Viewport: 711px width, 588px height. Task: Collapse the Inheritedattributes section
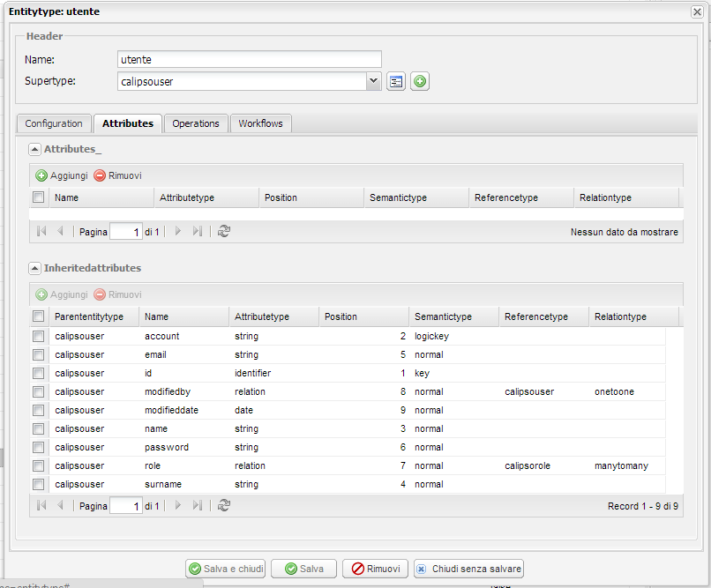pyautogui.click(x=35, y=267)
